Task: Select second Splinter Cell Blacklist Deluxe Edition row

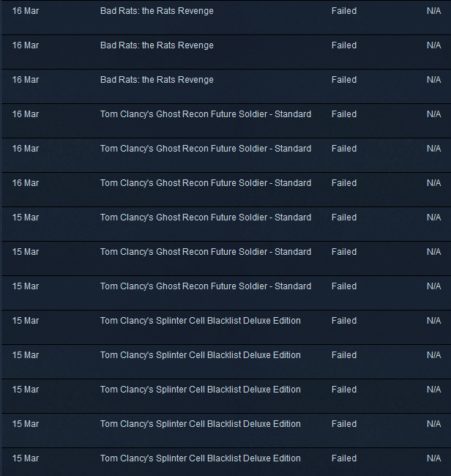Action: click(x=226, y=362)
